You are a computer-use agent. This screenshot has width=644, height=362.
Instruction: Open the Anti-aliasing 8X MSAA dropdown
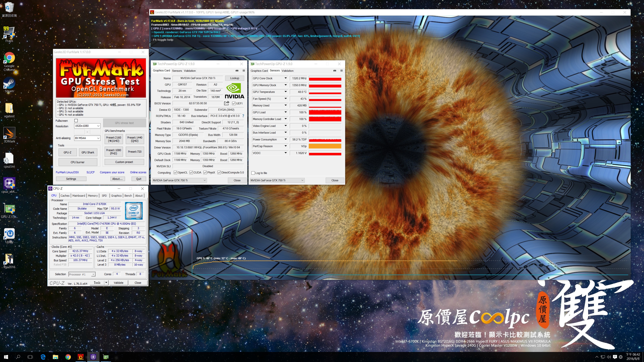click(87, 138)
